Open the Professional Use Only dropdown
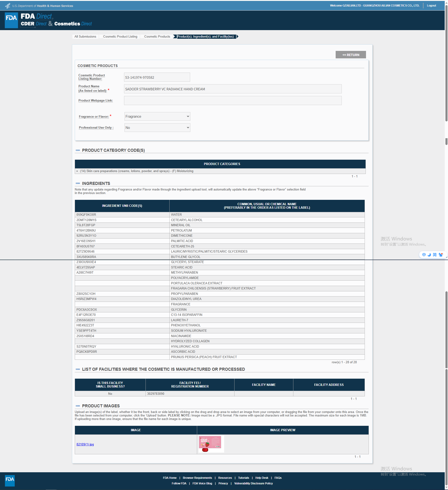The height and width of the screenshot is (490, 448). click(x=157, y=128)
